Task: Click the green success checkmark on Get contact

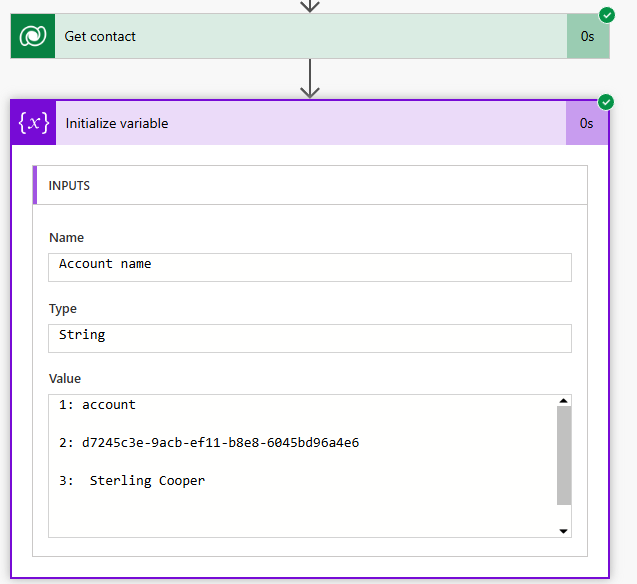Action: 606,15
